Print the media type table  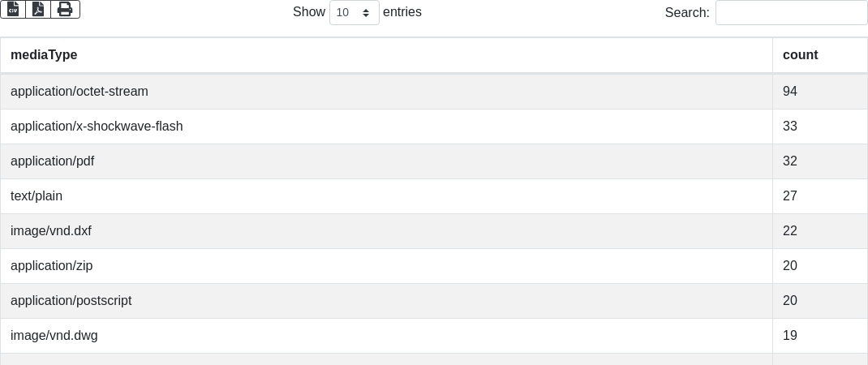click(66, 10)
